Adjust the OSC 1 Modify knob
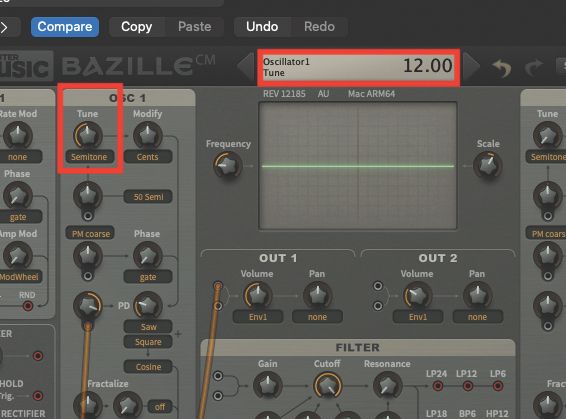This screenshot has height=419, width=566. (148, 135)
